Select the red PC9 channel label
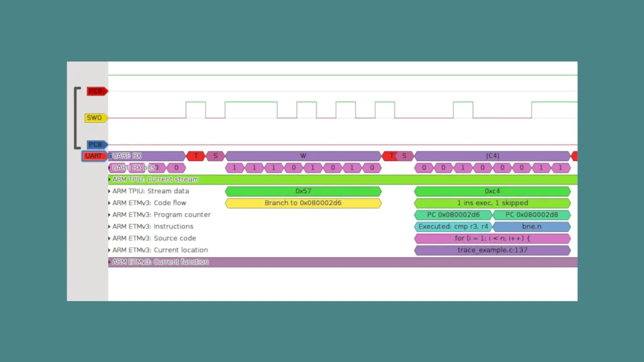The width and height of the screenshot is (644, 362). coord(97,91)
